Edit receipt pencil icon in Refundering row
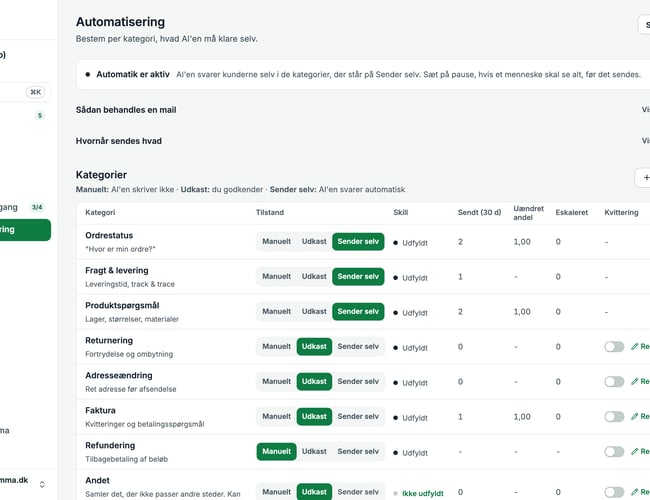The image size is (650, 500). coord(635,451)
